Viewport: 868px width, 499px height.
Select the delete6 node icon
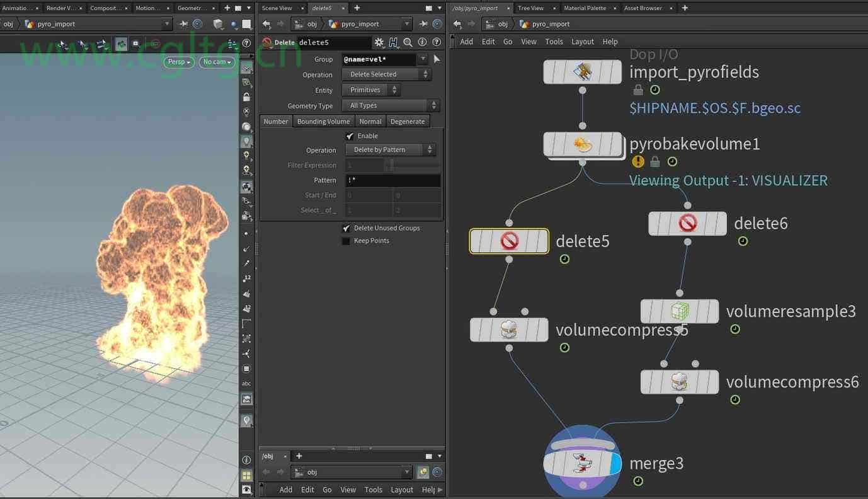click(x=687, y=223)
